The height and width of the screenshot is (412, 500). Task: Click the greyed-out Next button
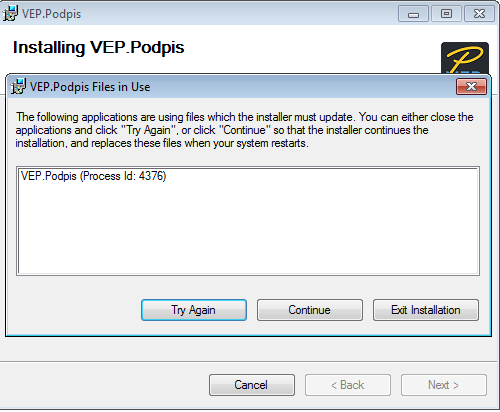tap(444, 385)
